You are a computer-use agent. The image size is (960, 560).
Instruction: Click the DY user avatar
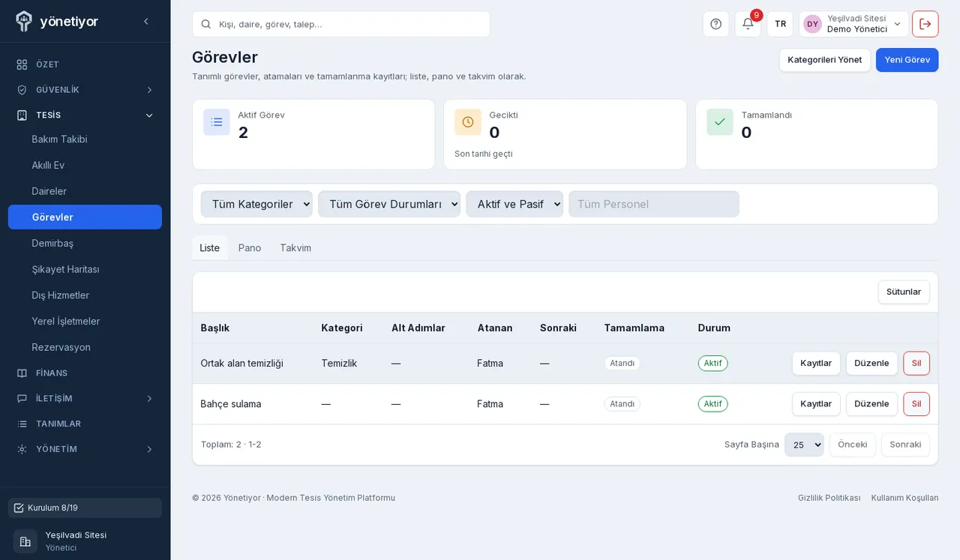(x=812, y=24)
